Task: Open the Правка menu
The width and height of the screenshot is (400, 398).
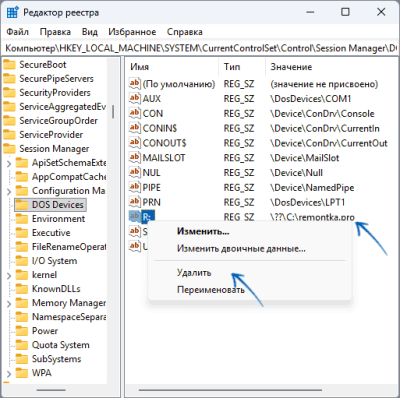Action: click(55, 32)
